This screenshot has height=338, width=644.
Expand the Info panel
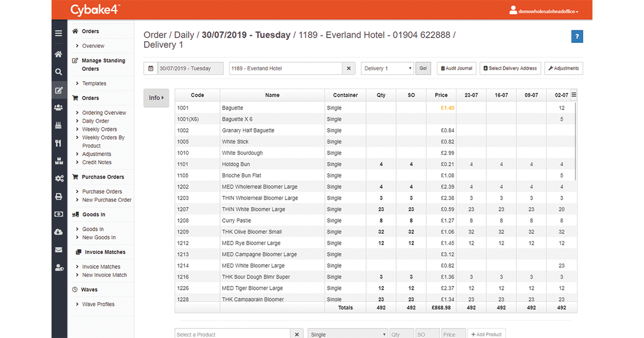pyautogui.click(x=156, y=98)
